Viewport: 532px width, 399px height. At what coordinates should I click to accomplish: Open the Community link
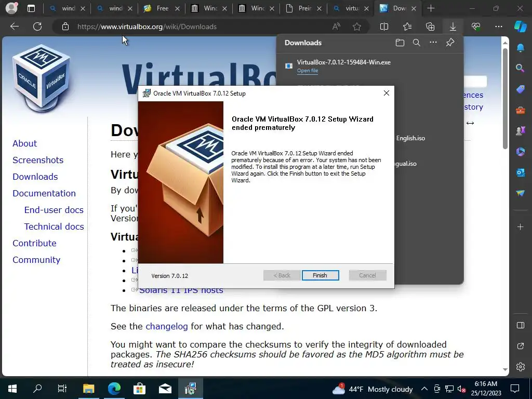tap(36, 260)
